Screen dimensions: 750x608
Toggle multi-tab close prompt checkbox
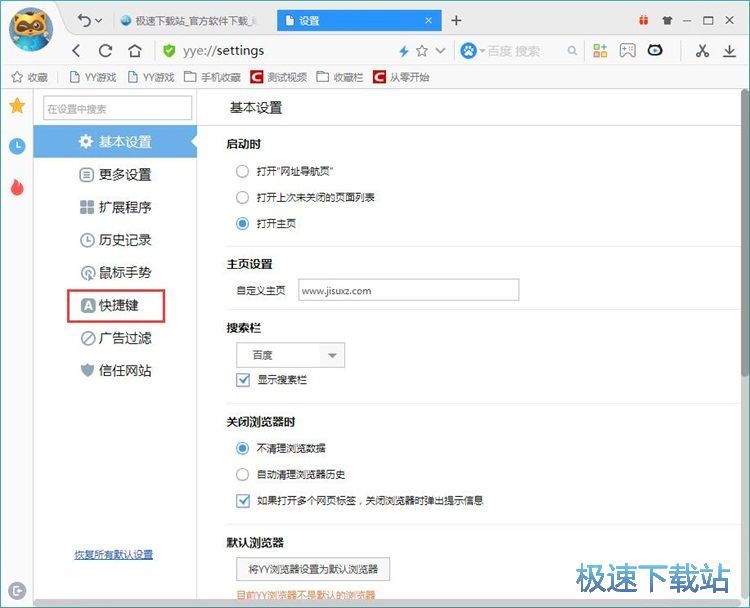coord(243,501)
